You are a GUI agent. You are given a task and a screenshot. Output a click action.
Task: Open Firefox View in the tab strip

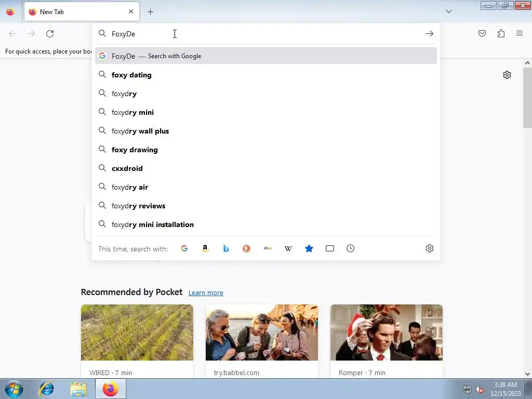tap(10, 11)
